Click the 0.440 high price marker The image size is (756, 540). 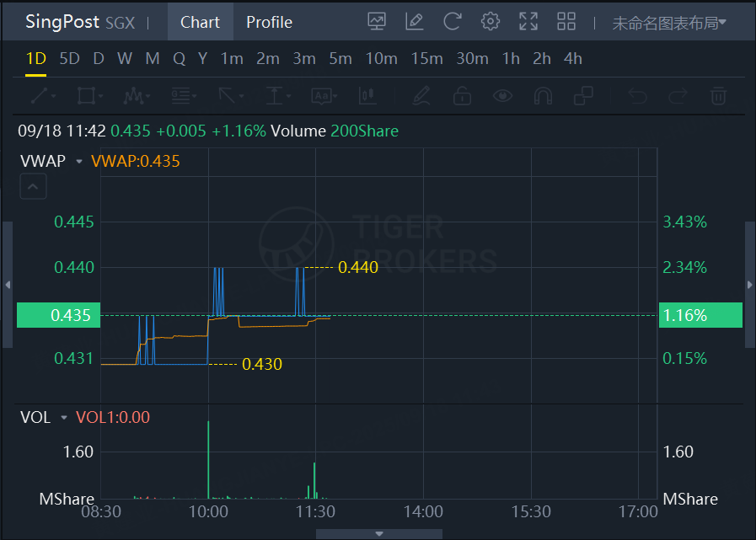358,267
